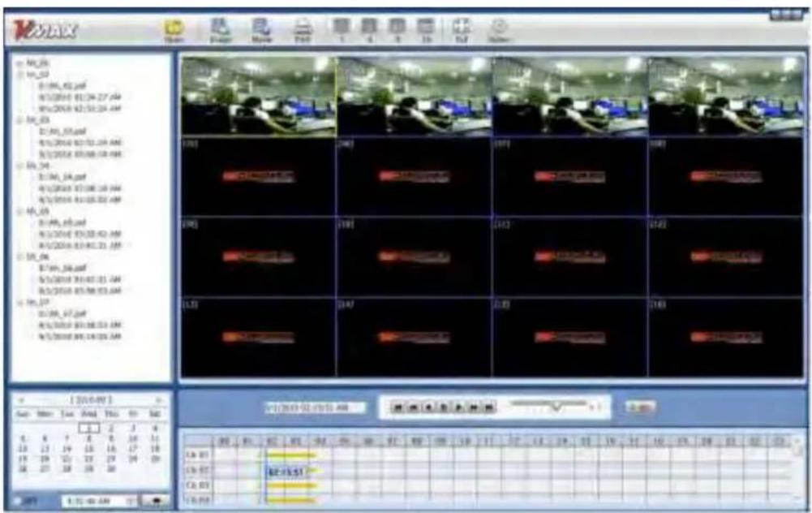The height and width of the screenshot is (513, 812).
Task: Click the Movie export toolbar icon
Action: click(261, 30)
